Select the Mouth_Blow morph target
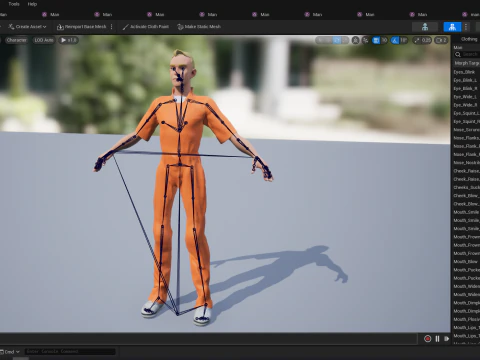Screen dimensions: 480x360 [466, 261]
